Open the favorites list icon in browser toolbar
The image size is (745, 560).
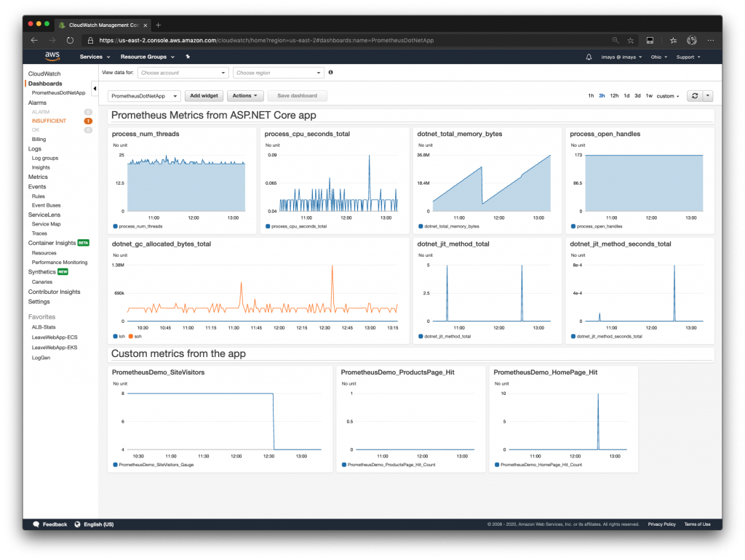pyautogui.click(x=673, y=41)
